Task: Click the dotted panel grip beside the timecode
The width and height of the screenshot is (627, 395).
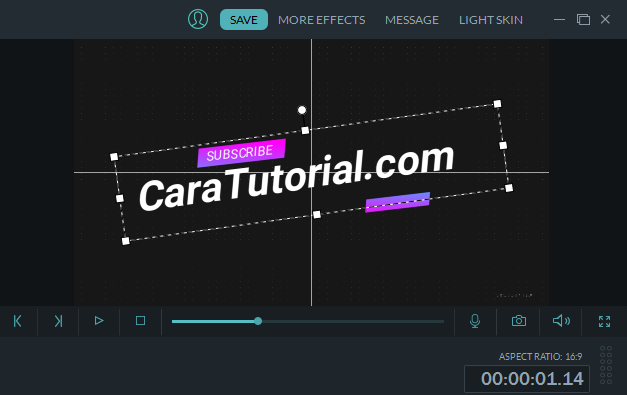Action: [x=606, y=365]
